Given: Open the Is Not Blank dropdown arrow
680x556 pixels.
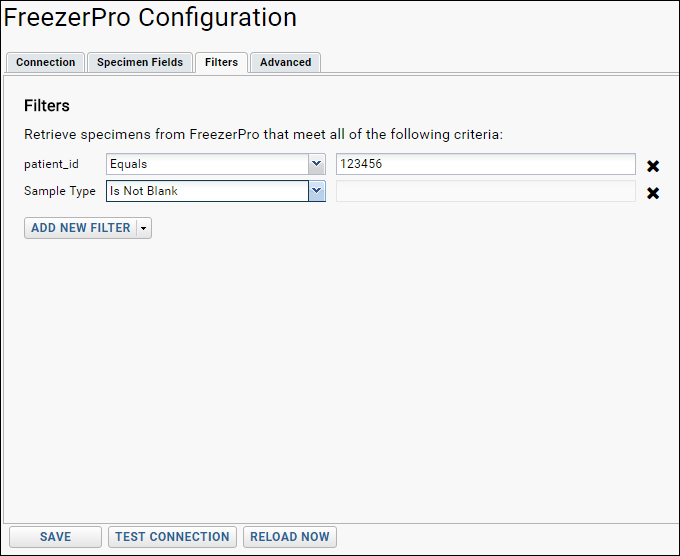Looking at the screenshot, I should [317, 191].
